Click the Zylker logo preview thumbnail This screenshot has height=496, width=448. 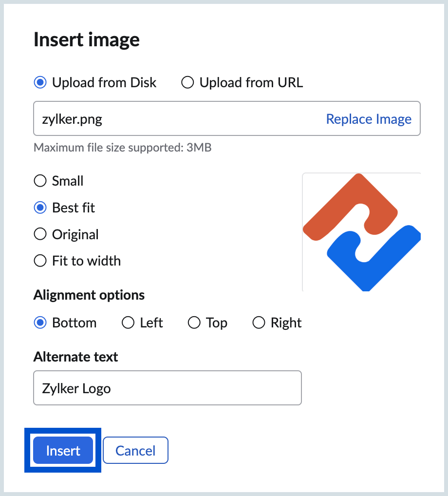[x=361, y=232]
